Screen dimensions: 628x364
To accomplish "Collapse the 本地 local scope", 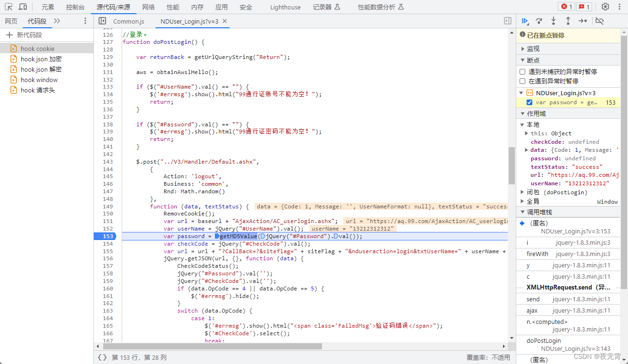I will pyautogui.click(x=522, y=124).
